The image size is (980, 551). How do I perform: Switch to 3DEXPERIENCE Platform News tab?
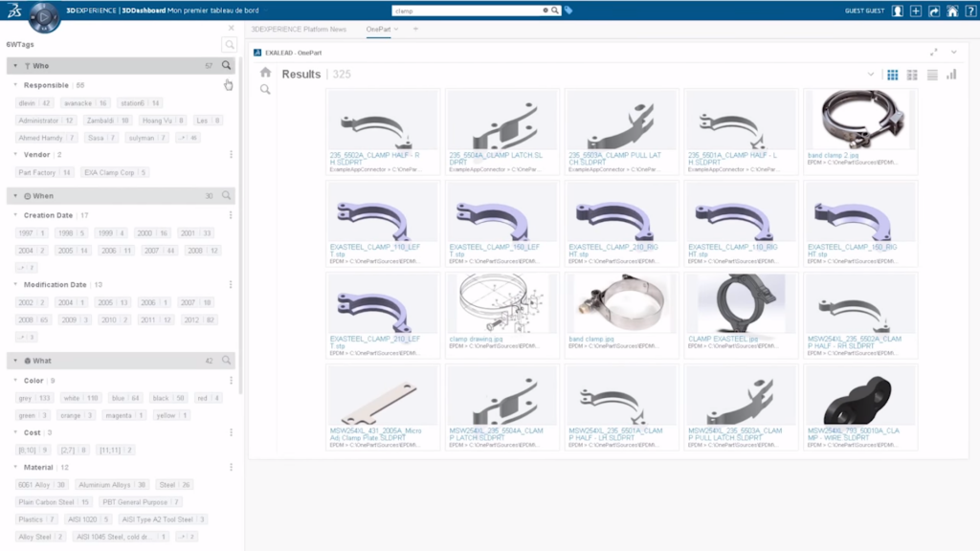click(299, 30)
